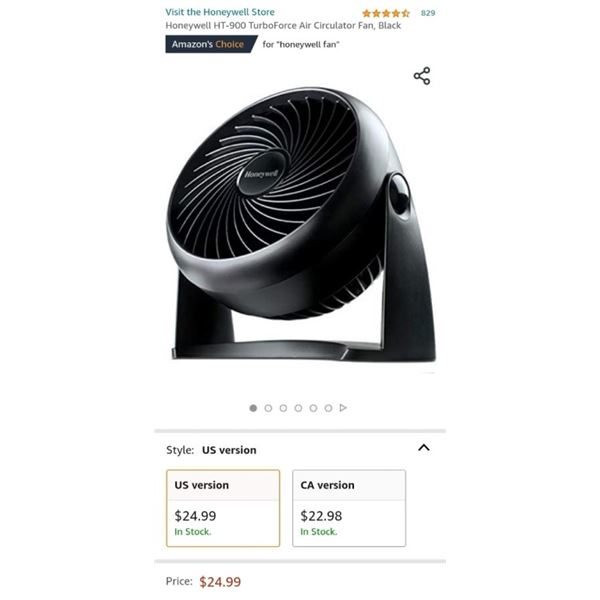The image size is (600, 600).
Task: Tap the Amazon's Choice badge
Action: (x=211, y=44)
